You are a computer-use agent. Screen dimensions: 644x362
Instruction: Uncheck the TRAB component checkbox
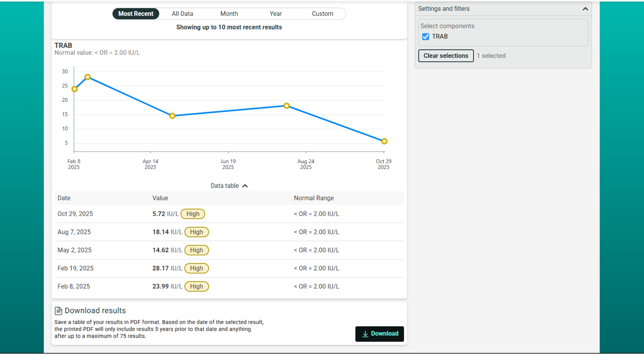pyautogui.click(x=425, y=36)
